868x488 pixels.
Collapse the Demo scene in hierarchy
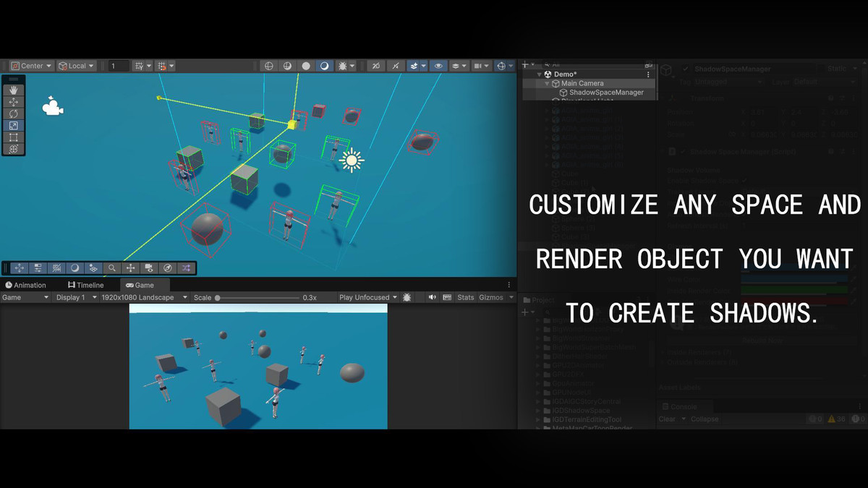(x=539, y=74)
